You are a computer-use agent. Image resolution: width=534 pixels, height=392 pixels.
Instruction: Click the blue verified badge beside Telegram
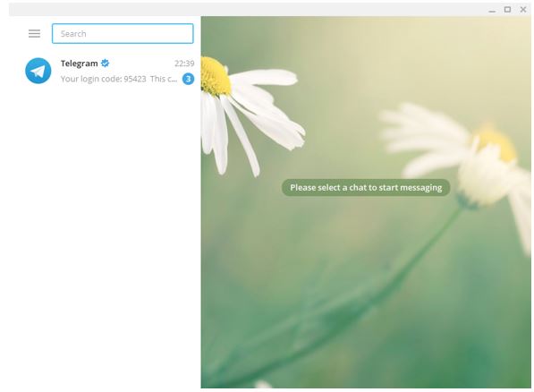point(106,63)
